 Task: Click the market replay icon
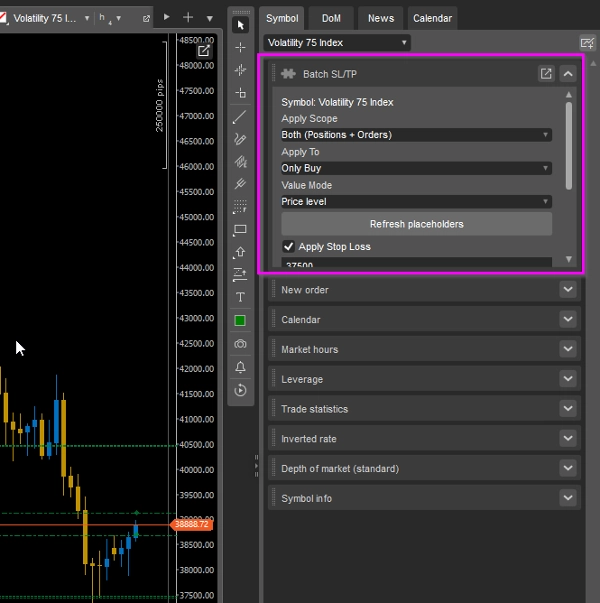tap(240, 390)
